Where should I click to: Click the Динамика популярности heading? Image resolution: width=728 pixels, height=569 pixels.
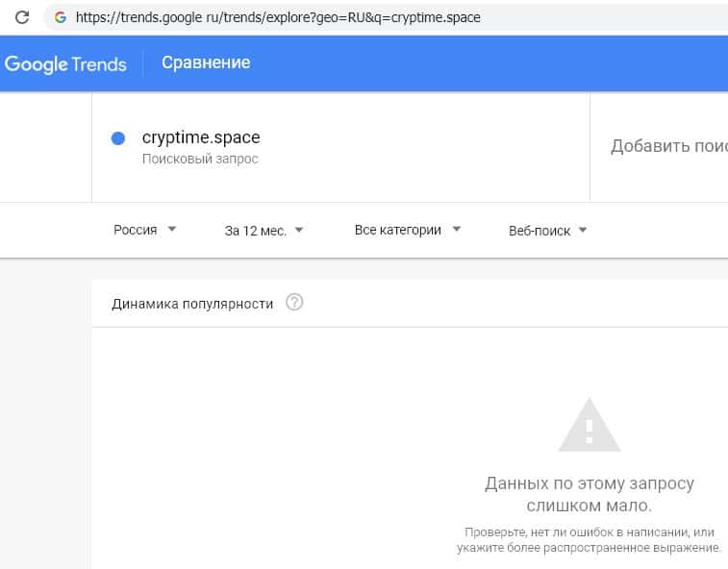click(x=192, y=304)
